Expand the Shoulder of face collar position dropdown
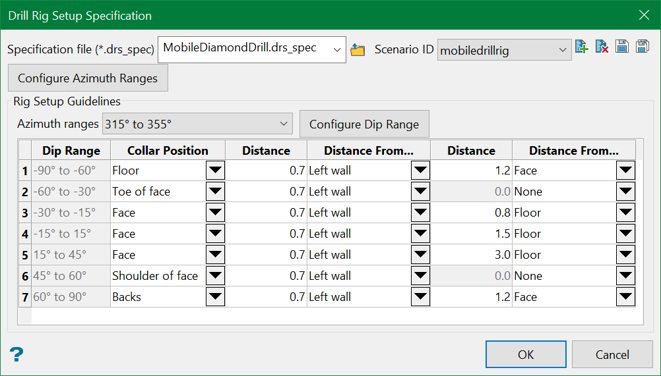Viewport: 661px width, 376px height. click(x=215, y=276)
